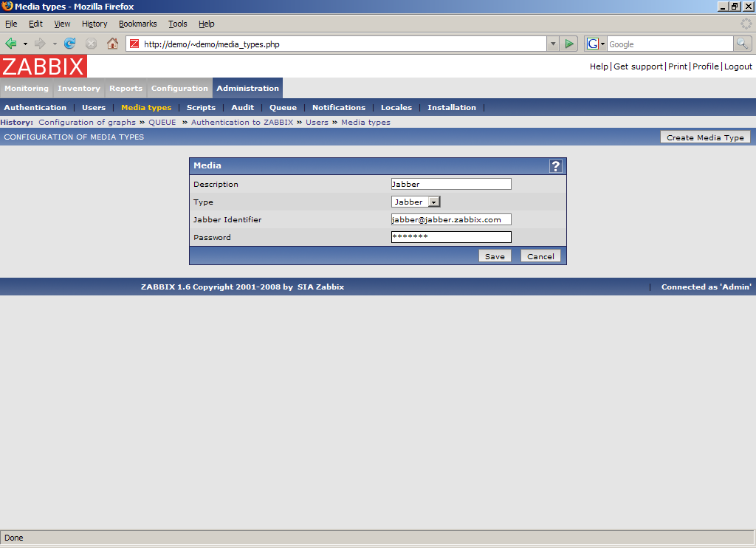Click the URL address bar
The width and height of the screenshot is (756, 548).
[x=336, y=44]
